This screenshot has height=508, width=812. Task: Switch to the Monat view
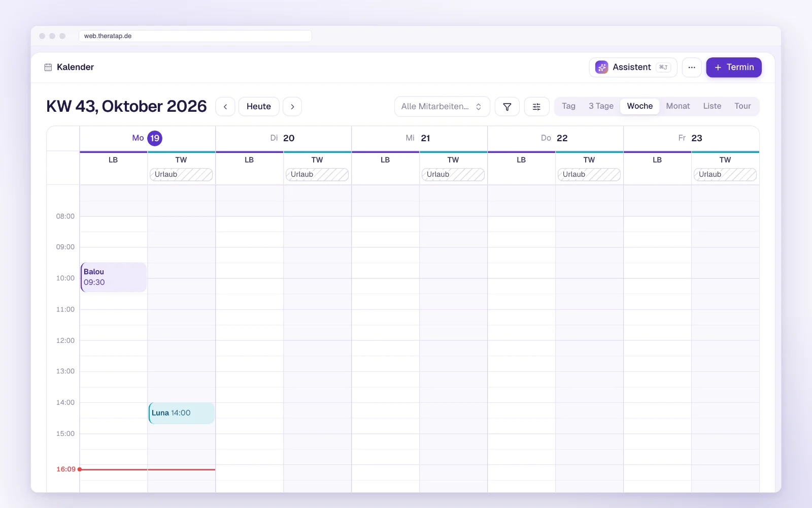(x=678, y=106)
